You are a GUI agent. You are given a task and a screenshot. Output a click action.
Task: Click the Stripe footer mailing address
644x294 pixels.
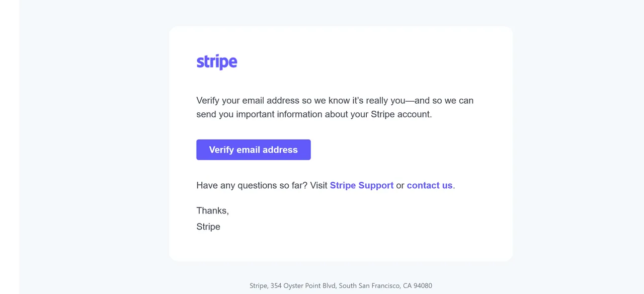[341, 285]
